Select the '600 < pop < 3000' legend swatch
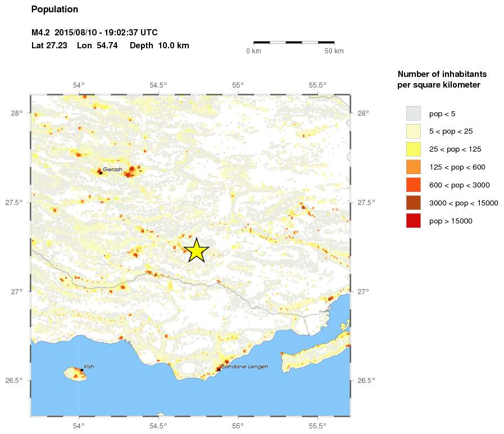Viewport: 504px width, 434px height. click(413, 185)
